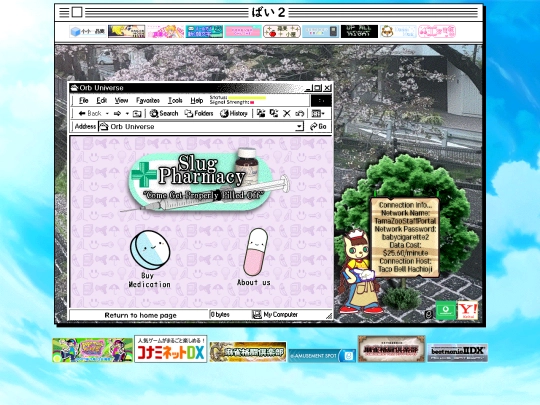Open the Folders toolbar button

click(x=199, y=113)
